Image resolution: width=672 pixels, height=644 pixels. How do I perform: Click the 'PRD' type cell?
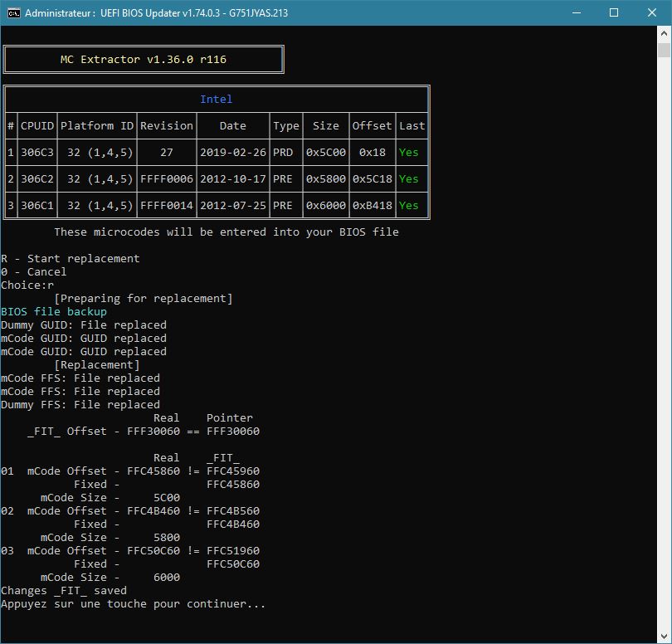tap(283, 152)
